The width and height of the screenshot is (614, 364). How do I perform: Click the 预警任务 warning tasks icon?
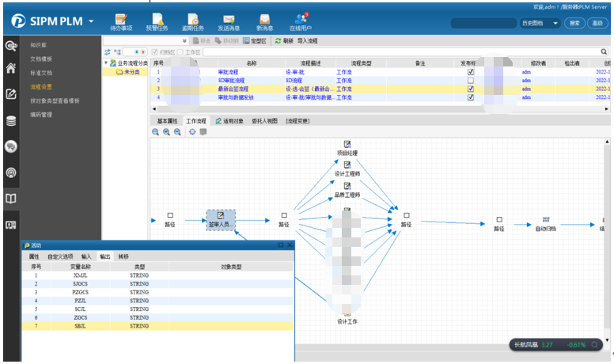click(157, 21)
